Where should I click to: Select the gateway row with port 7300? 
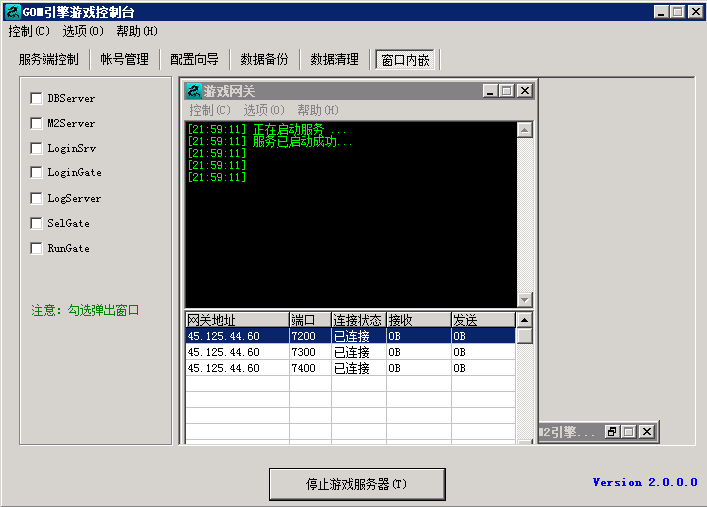pyautogui.click(x=350, y=352)
